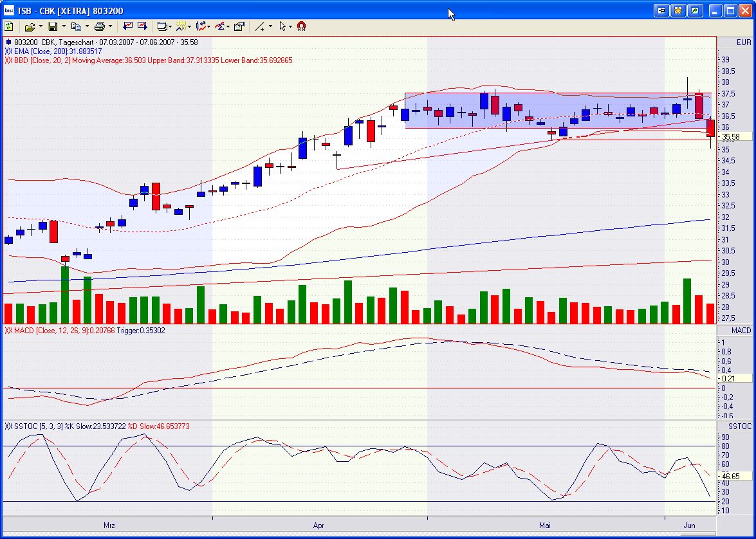Screen dimensions: 756x539
Task: Copy the chart with the copy icon
Action: tap(76, 26)
